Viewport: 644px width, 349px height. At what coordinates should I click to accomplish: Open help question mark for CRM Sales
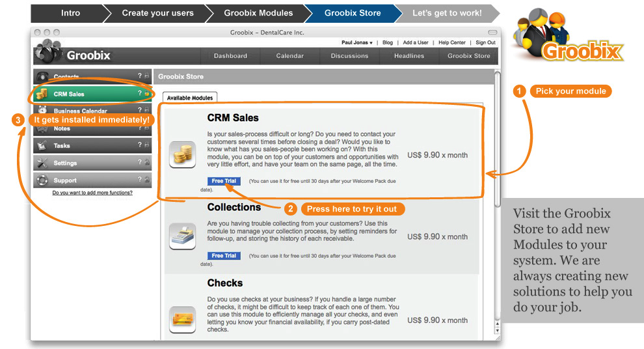click(x=140, y=93)
